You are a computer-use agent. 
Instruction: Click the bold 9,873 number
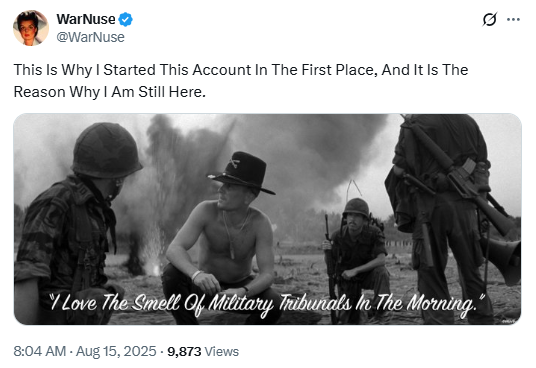coord(184,351)
